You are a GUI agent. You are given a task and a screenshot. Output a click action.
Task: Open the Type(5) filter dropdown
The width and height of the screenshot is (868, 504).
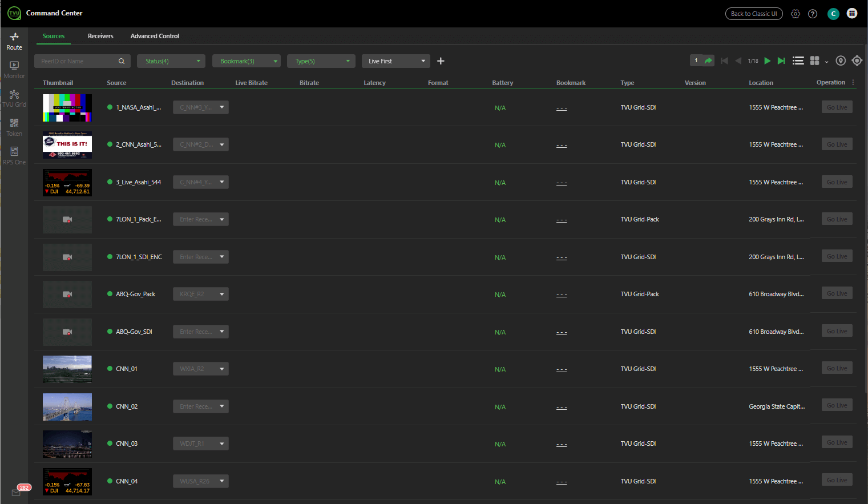pyautogui.click(x=321, y=61)
